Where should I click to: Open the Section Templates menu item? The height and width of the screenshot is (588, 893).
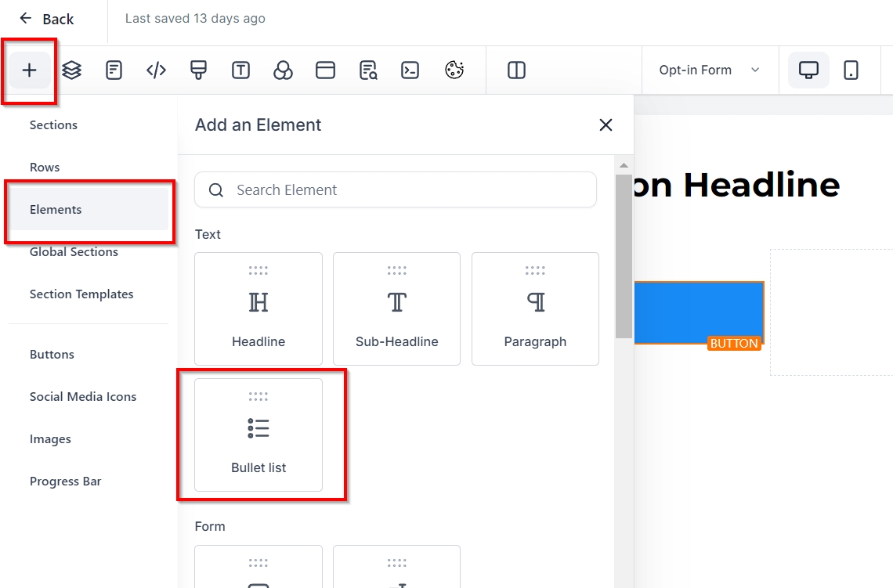tap(81, 294)
